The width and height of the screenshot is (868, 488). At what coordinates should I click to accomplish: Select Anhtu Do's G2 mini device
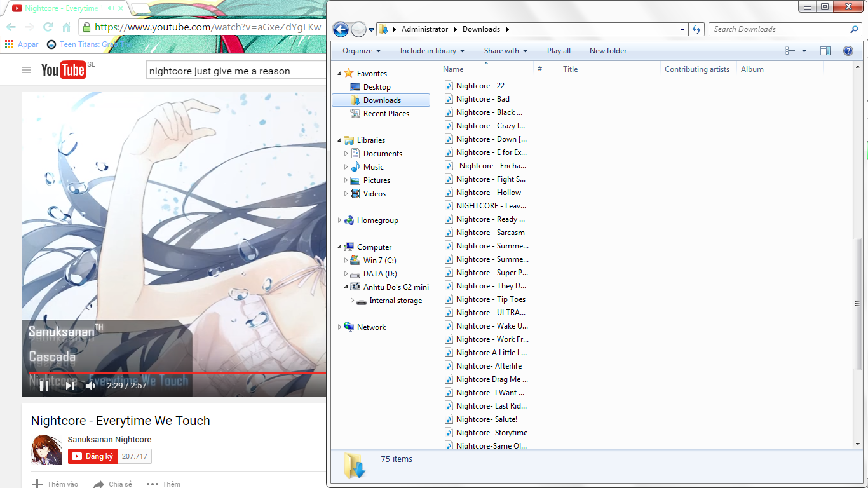[396, 287]
